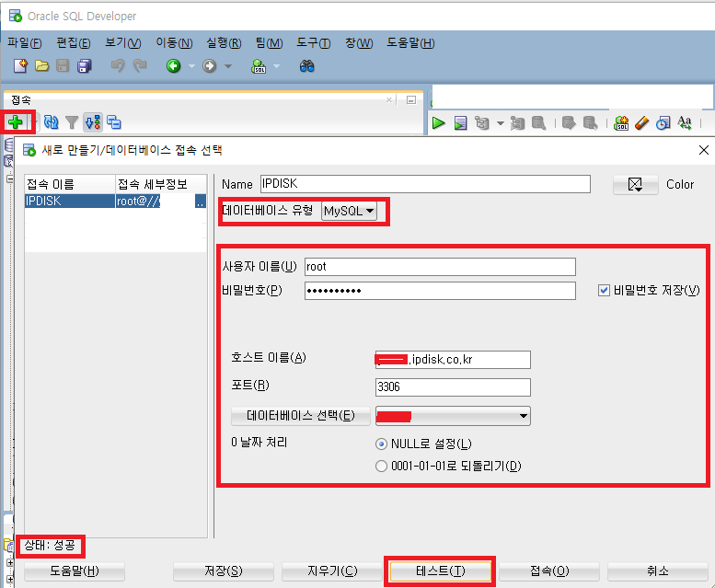
Task: Run statement with the green play icon
Action: coord(438,123)
